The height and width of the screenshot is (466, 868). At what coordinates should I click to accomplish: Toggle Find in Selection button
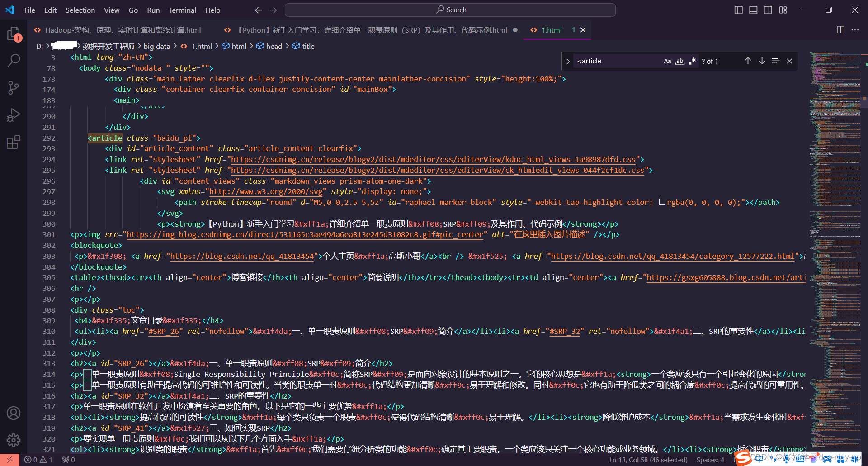[x=776, y=61]
